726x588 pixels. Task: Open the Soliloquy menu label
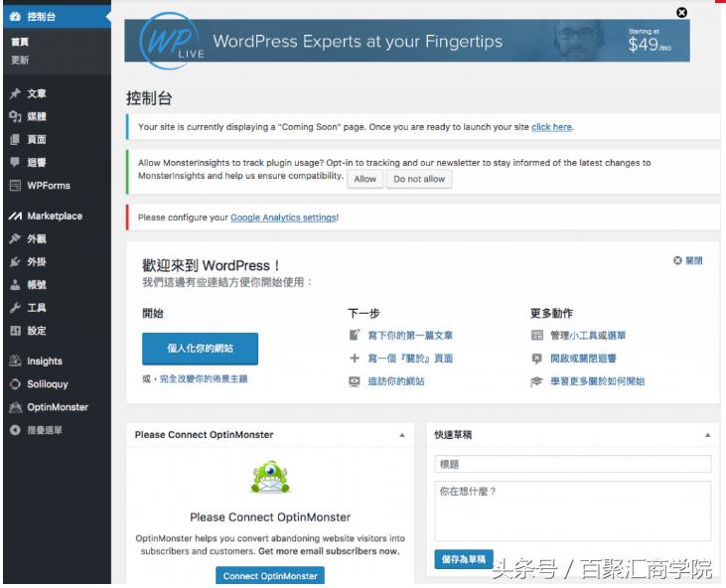click(x=48, y=383)
